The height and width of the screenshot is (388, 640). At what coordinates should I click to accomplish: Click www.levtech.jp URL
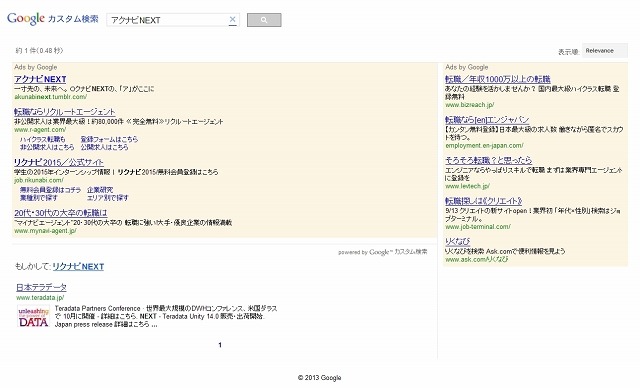pos(467,186)
